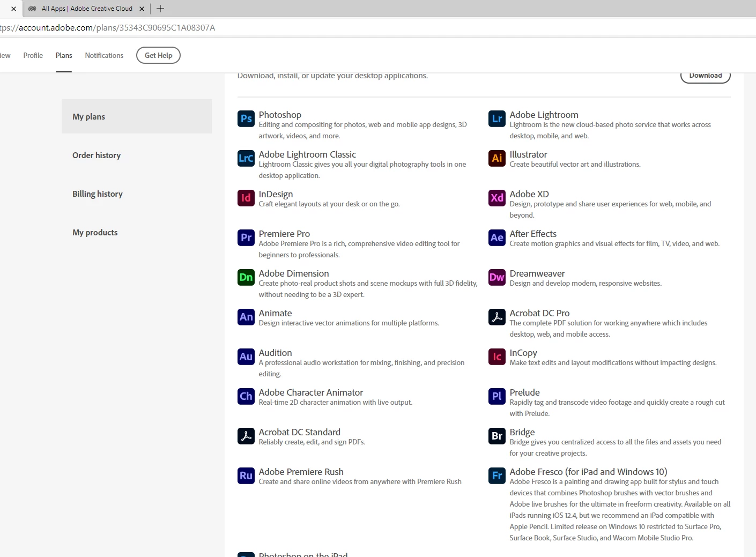Click the Acrobat DC Pro title
This screenshot has width=756, height=557.
pyautogui.click(x=539, y=313)
